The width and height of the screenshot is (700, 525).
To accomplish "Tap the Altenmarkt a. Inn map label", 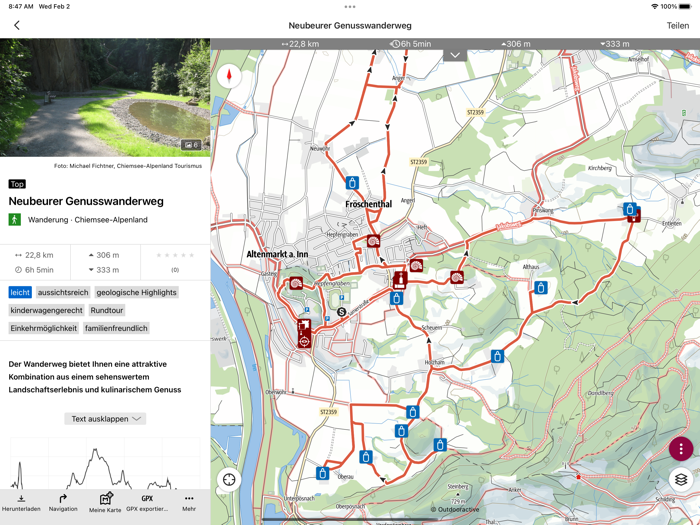I will 277,254.
